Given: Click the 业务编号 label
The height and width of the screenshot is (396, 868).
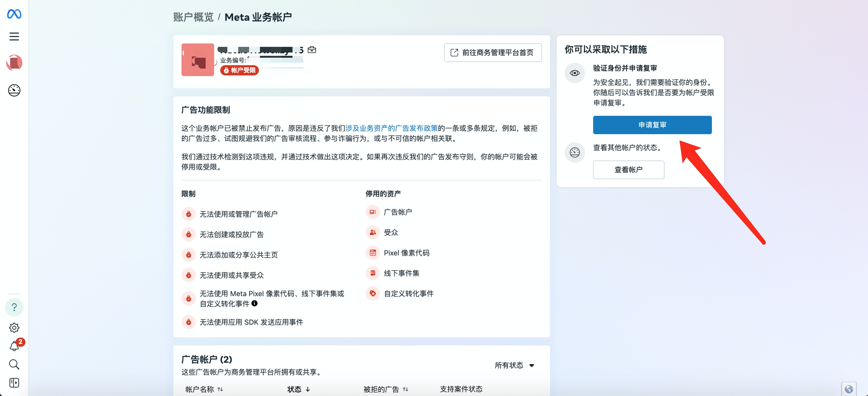Looking at the screenshot, I should (233, 60).
